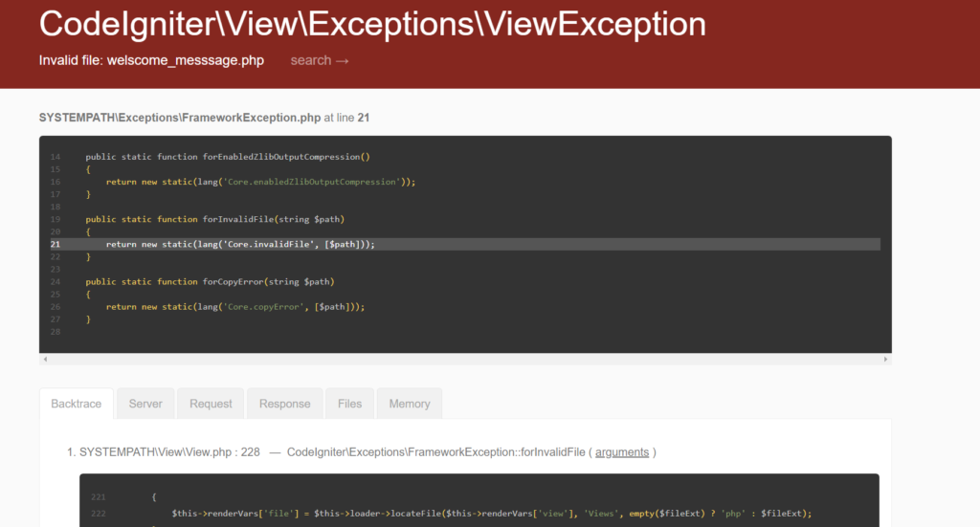Switch to the Backtrace tab
This screenshot has width=980, height=527.
tap(77, 404)
